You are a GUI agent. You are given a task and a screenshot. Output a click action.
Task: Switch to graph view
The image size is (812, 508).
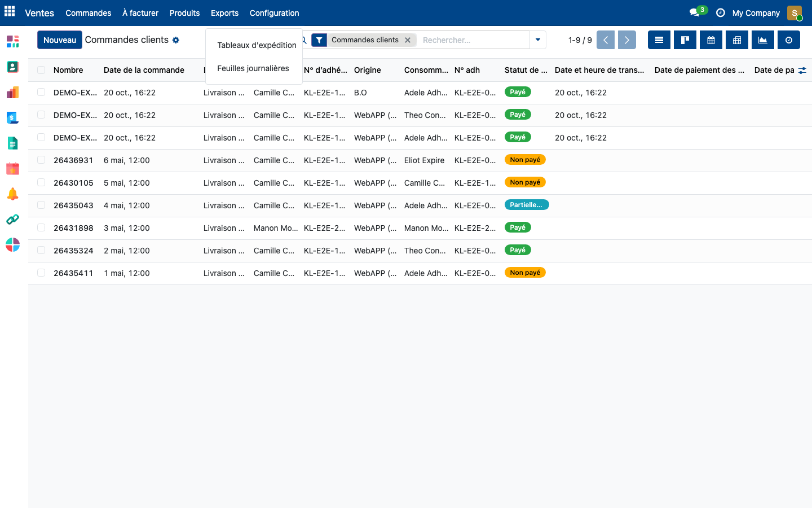click(763, 40)
